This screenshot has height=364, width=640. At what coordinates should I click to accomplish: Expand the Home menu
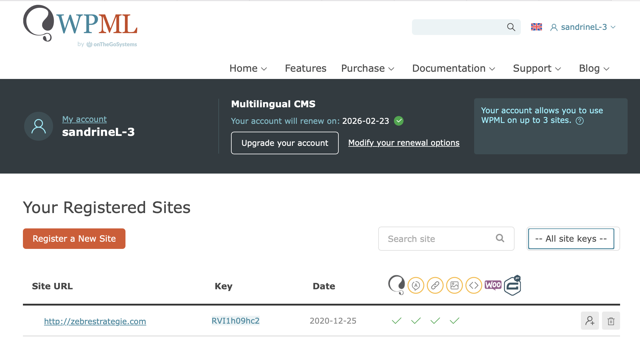[248, 68]
